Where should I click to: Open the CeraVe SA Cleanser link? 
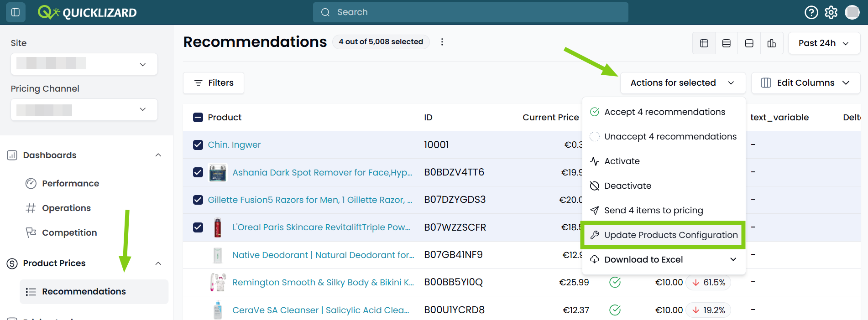[321, 310]
